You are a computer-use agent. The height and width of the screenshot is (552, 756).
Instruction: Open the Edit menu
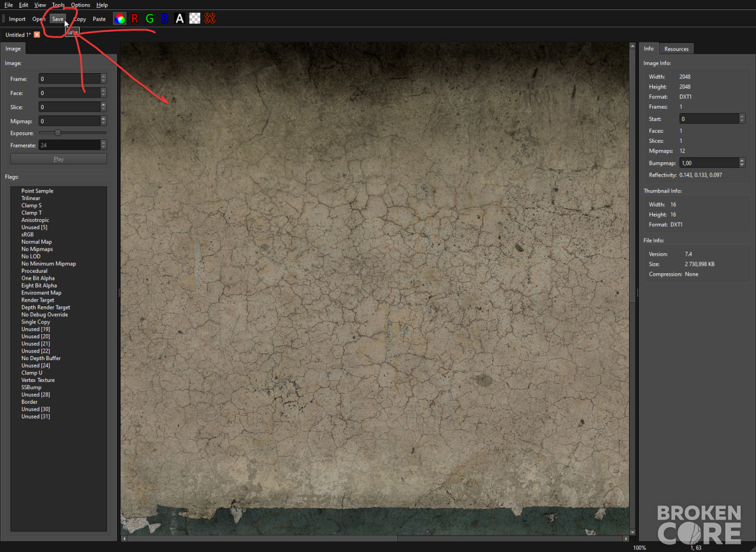click(24, 5)
